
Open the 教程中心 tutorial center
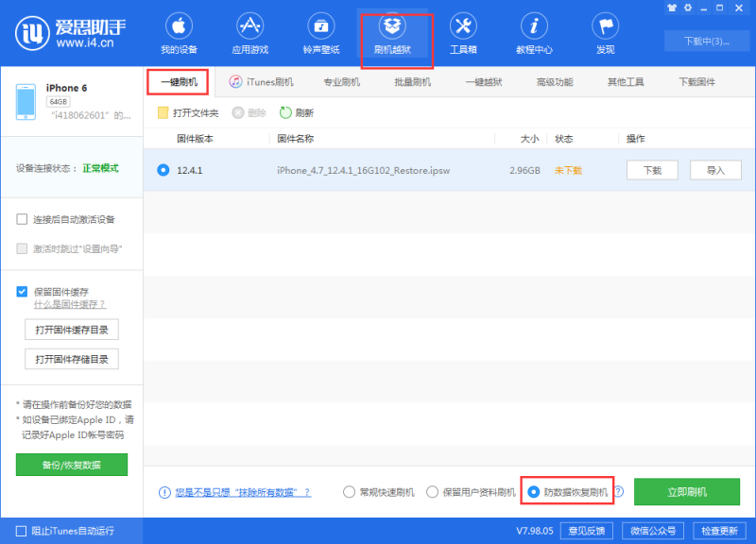[x=534, y=34]
